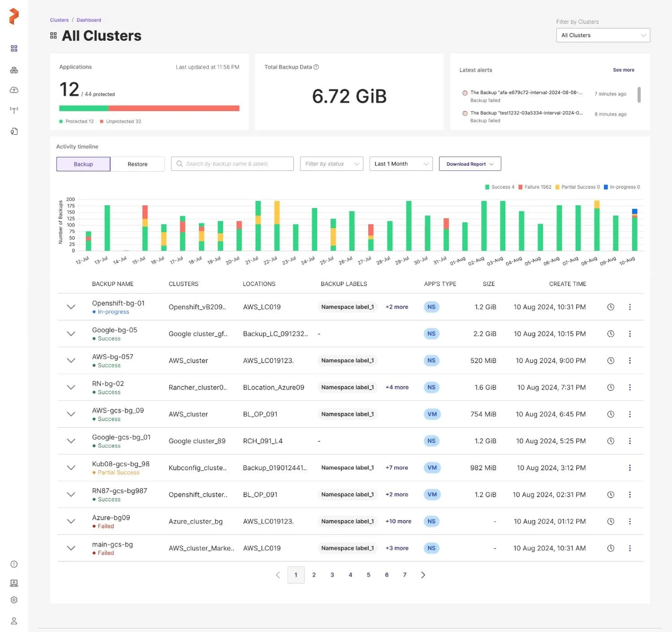
Task: Click See more in Latest alerts
Action: coord(624,70)
